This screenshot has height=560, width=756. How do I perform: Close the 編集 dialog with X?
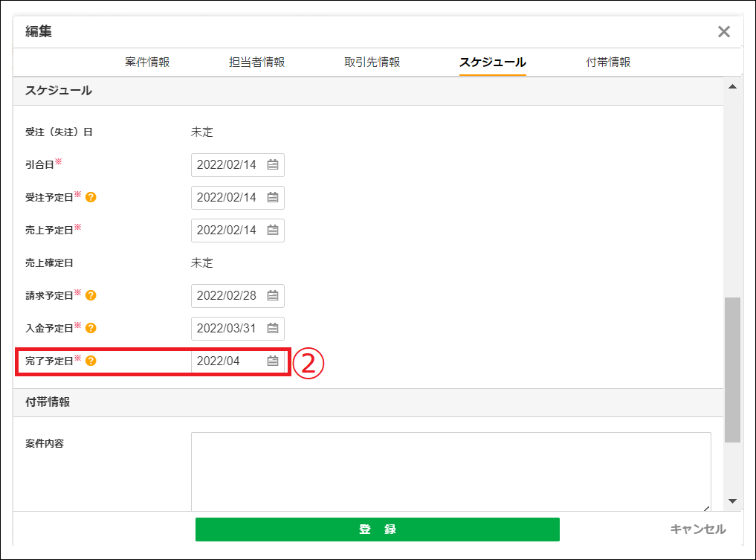(x=723, y=31)
